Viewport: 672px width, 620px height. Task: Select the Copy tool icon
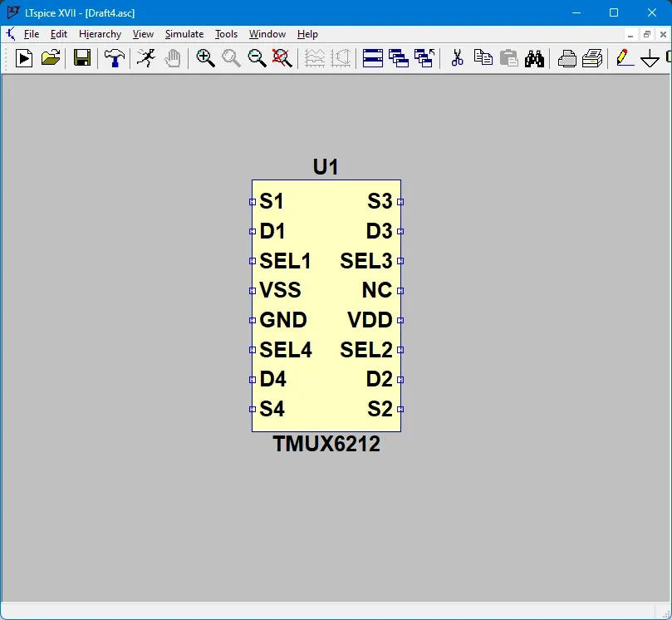(x=483, y=57)
